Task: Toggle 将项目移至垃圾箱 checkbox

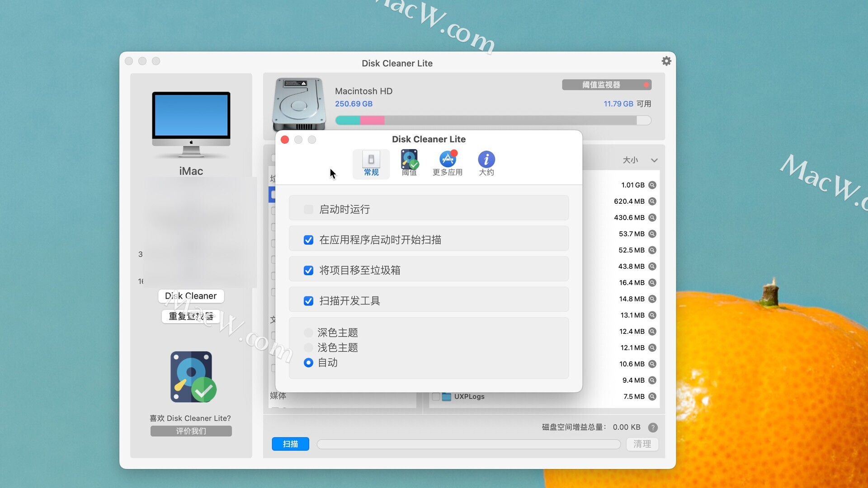Action: tap(308, 270)
